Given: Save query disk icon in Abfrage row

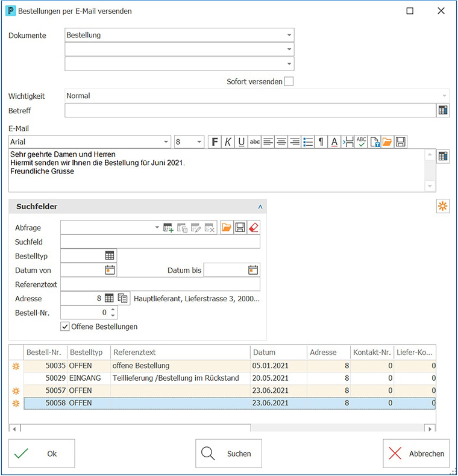Looking at the screenshot, I should (x=240, y=227).
